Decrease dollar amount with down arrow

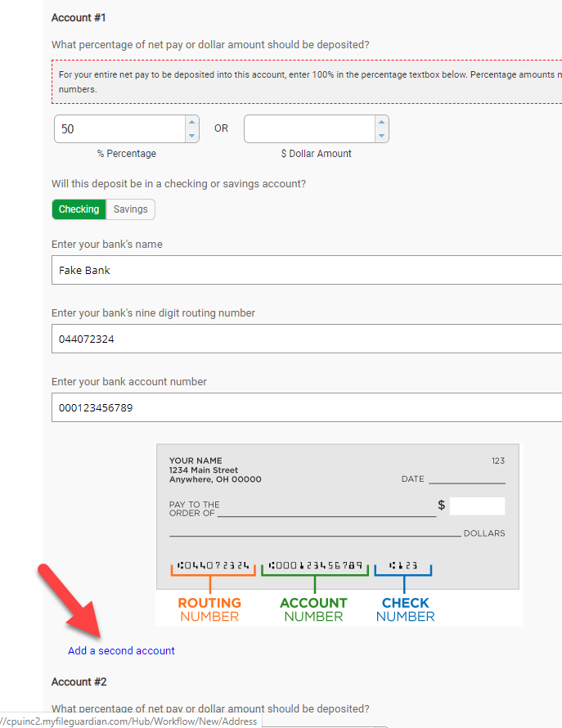pos(380,135)
